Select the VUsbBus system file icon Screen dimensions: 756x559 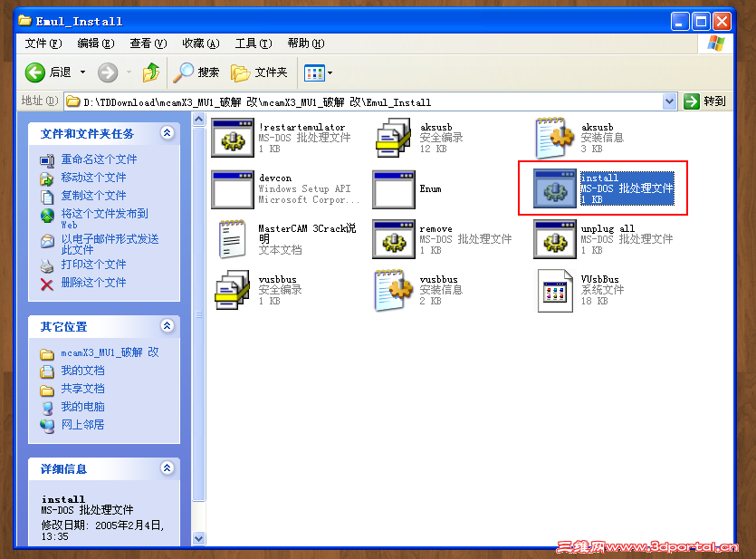[x=554, y=291]
